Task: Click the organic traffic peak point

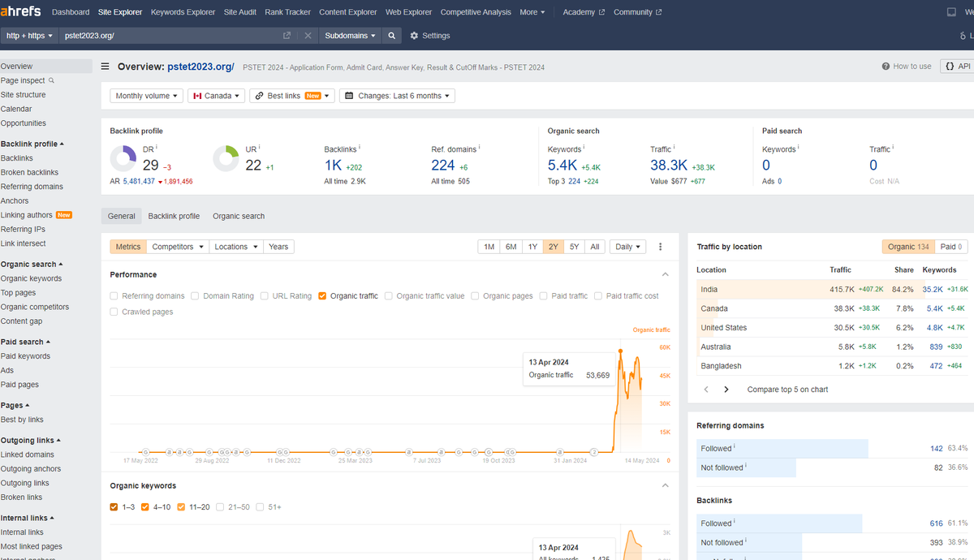Action: pyautogui.click(x=620, y=351)
